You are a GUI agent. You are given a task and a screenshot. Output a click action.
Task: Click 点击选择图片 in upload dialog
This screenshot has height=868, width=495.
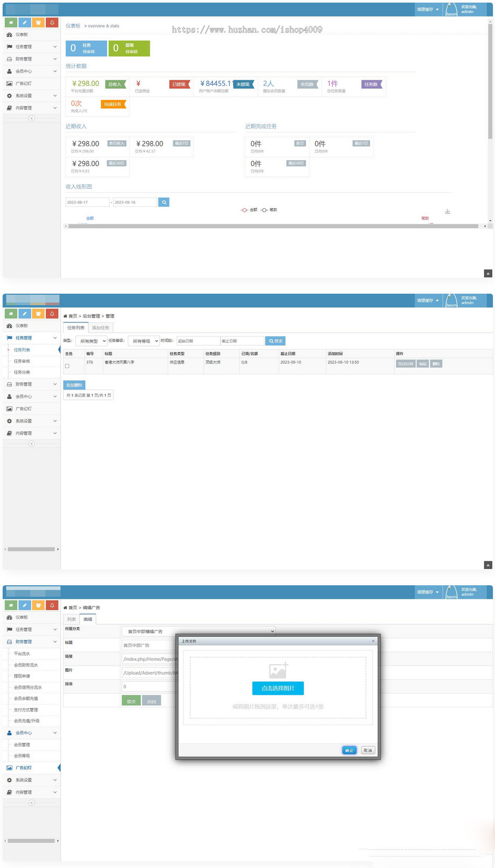[x=278, y=688]
